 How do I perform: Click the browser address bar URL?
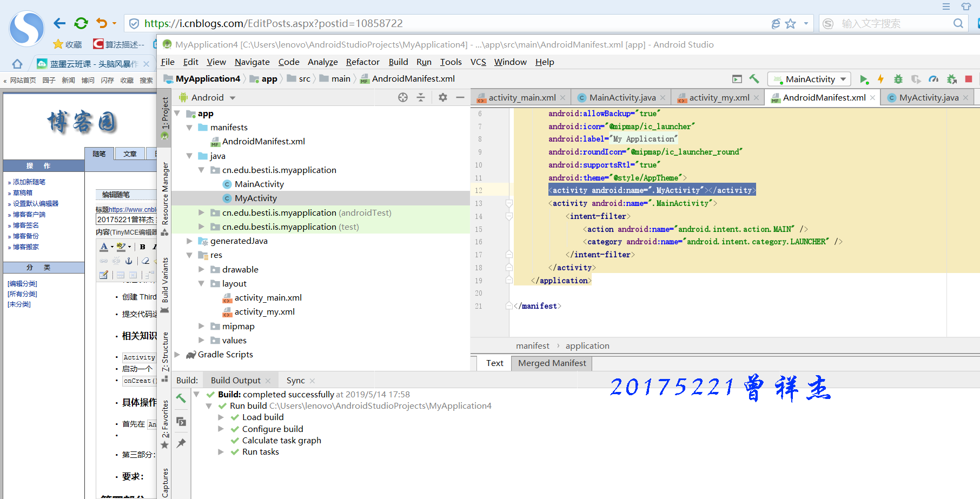(x=273, y=23)
